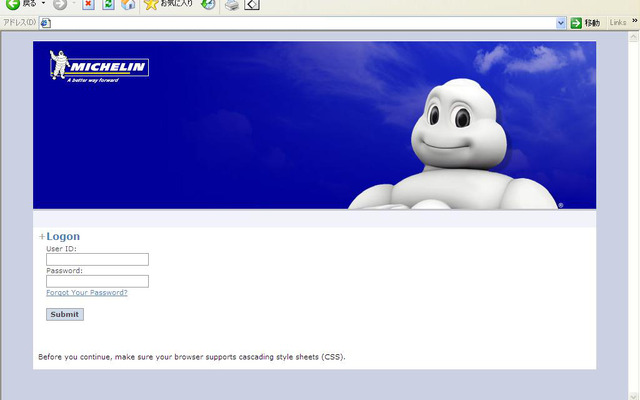Click the scrollbar up arrow
The image size is (640, 400).
pyautogui.click(x=633, y=37)
